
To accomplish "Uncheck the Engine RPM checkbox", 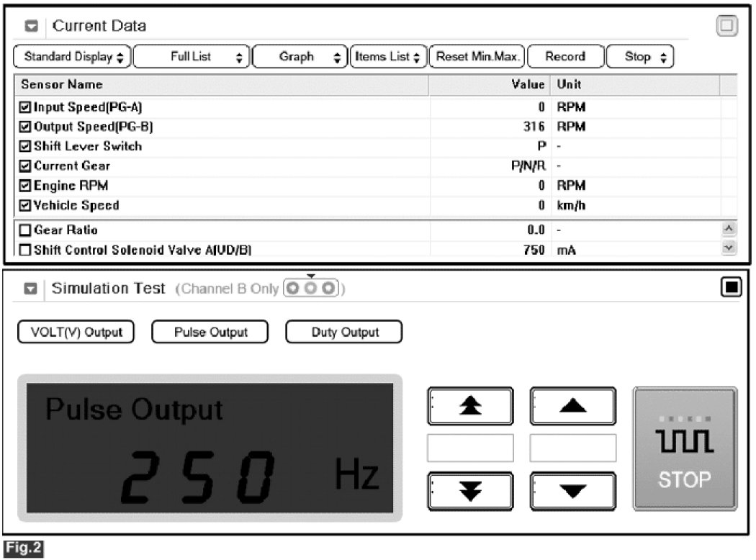I will tap(26, 186).
